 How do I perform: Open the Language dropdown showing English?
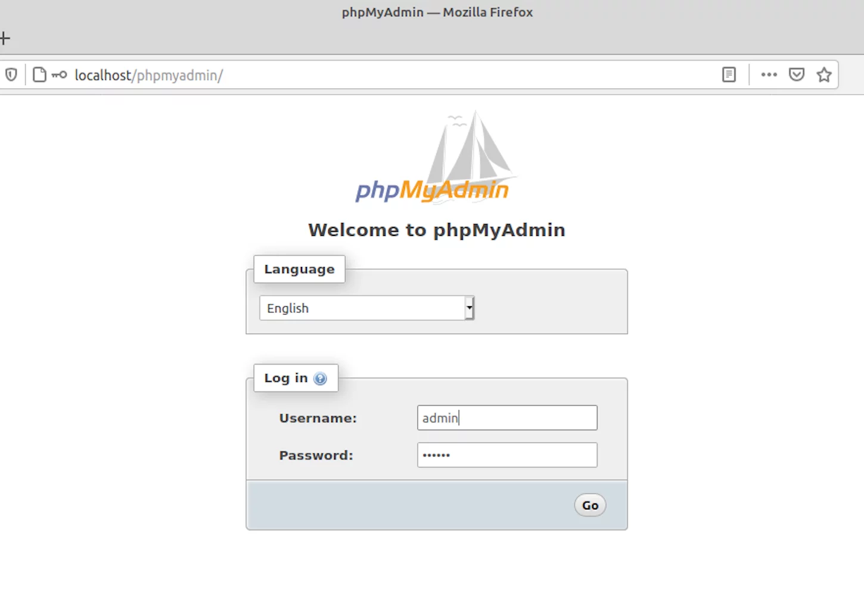tap(367, 308)
